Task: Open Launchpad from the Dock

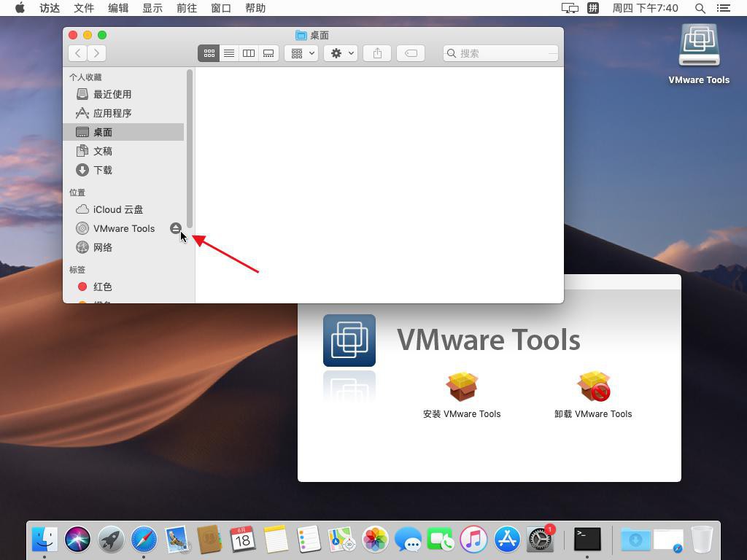Action: coord(111,540)
